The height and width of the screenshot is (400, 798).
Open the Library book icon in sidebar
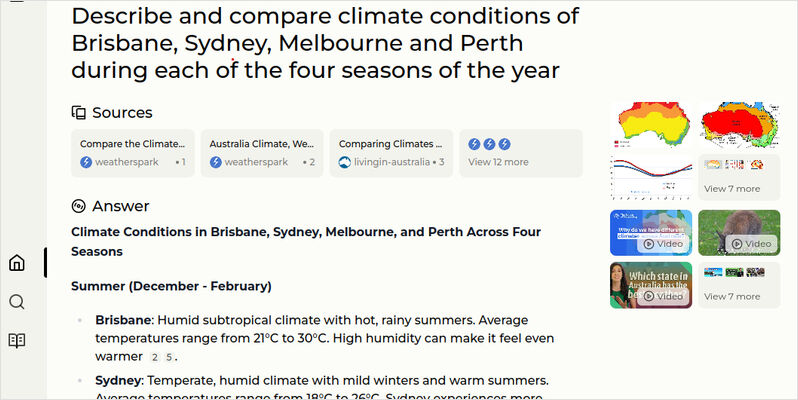(17, 340)
